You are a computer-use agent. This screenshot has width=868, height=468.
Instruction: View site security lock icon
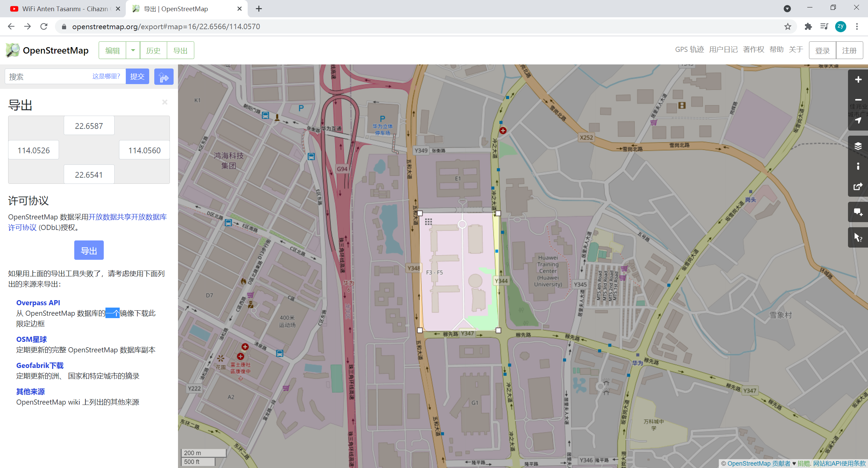64,26
